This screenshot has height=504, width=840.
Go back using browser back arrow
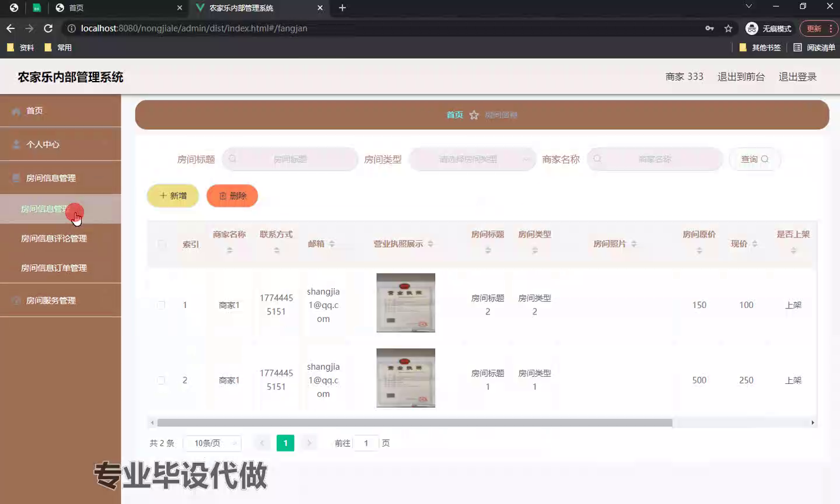click(x=10, y=28)
